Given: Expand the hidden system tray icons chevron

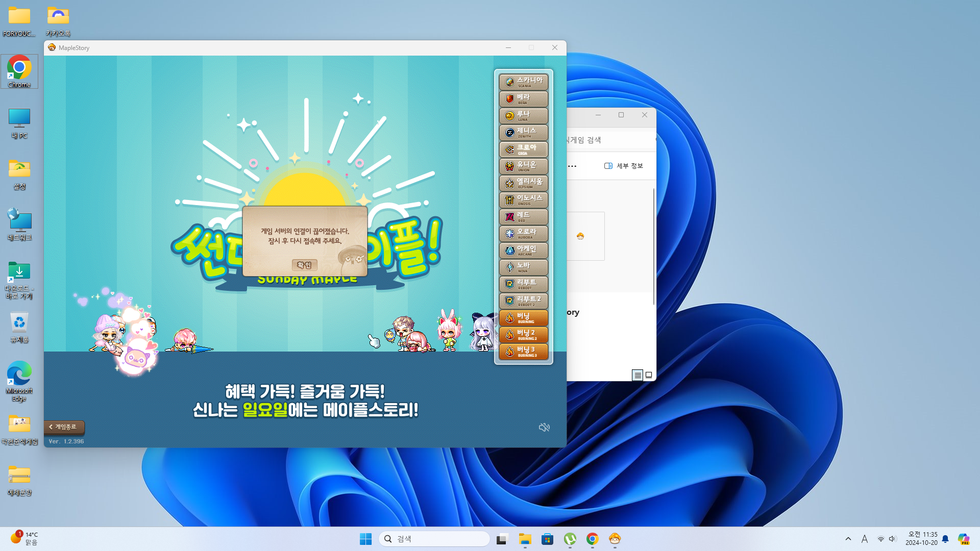Looking at the screenshot, I should [x=848, y=539].
